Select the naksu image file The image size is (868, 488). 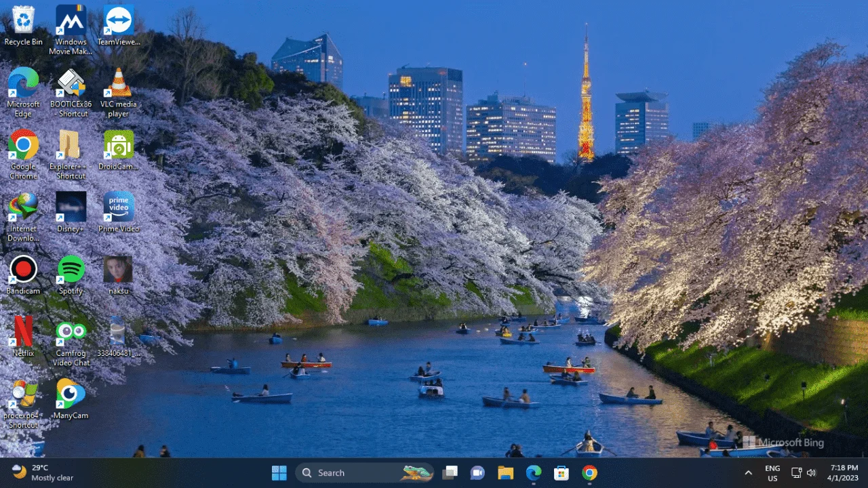point(119,274)
